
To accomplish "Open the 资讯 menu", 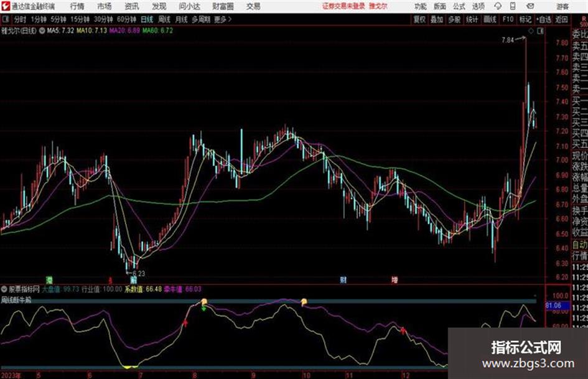I will tap(132, 6).
